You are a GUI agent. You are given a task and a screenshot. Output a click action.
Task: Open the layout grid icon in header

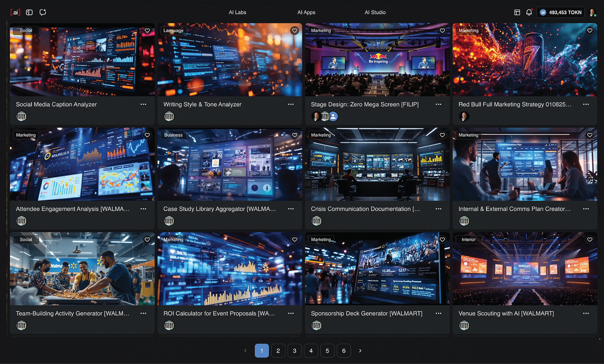517,12
